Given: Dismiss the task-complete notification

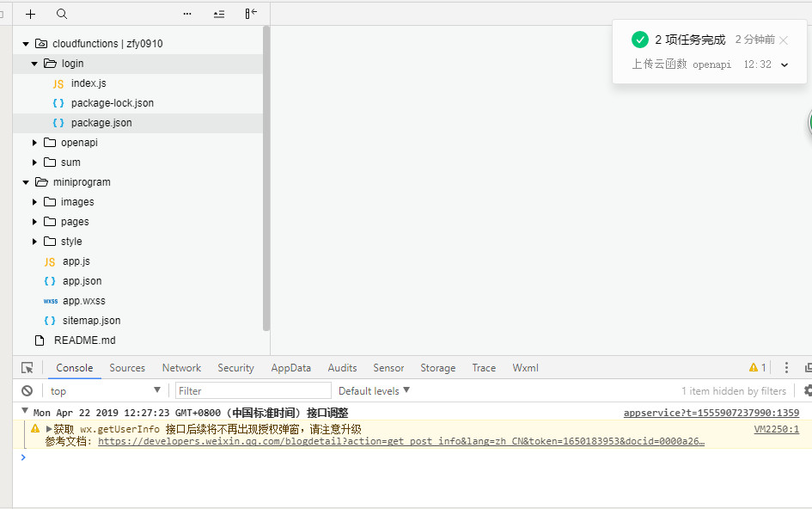Looking at the screenshot, I should pos(784,40).
